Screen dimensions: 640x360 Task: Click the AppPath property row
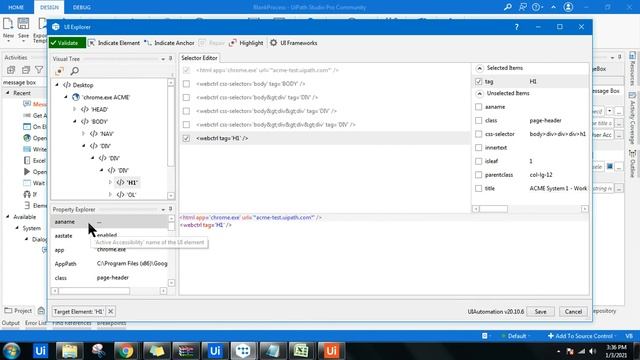point(109,264)
